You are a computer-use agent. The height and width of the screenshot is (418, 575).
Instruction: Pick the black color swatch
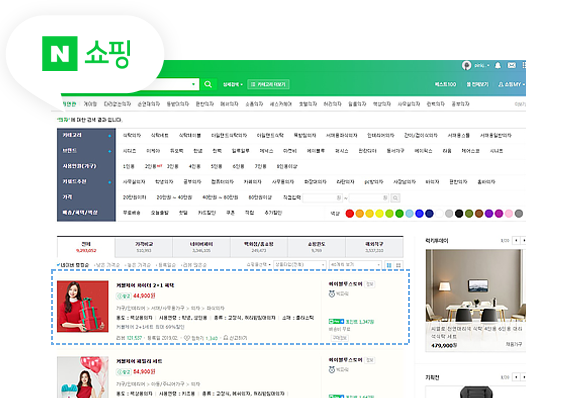459,213
